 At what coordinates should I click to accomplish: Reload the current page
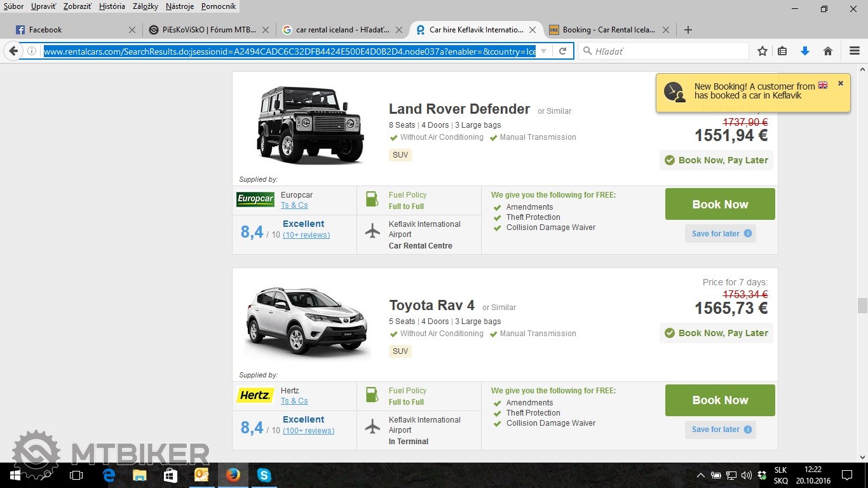tap(562, 51)
